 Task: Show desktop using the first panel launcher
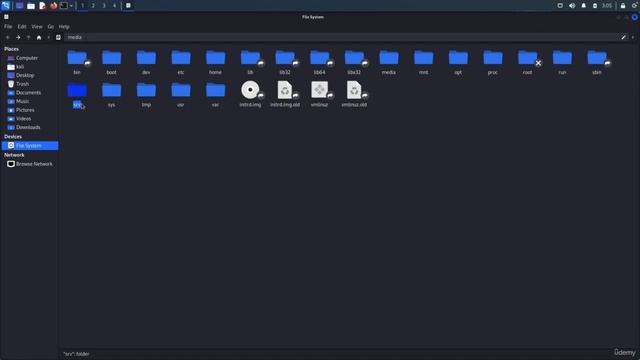(19, 6)
